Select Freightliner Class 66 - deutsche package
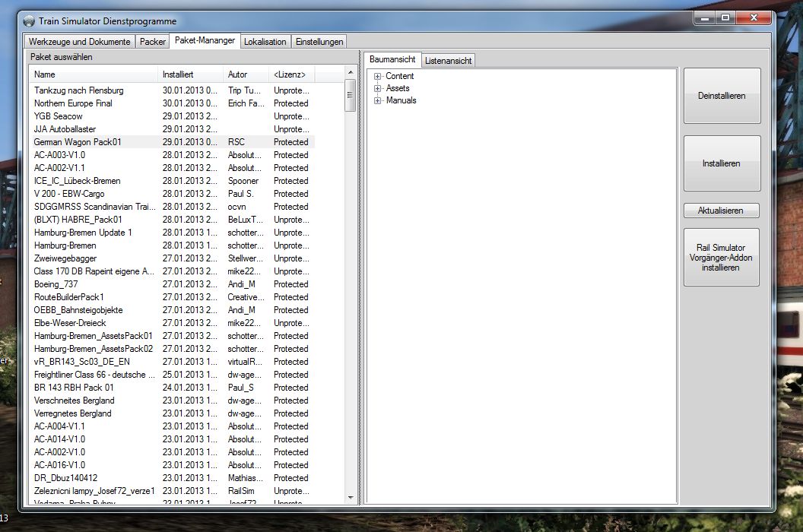This screenshot has height=532, width=803. point(172,375)
